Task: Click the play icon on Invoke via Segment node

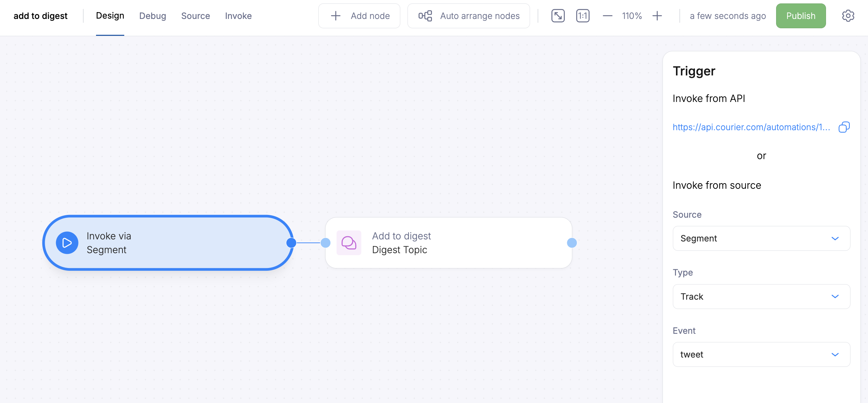Action: 67,243
